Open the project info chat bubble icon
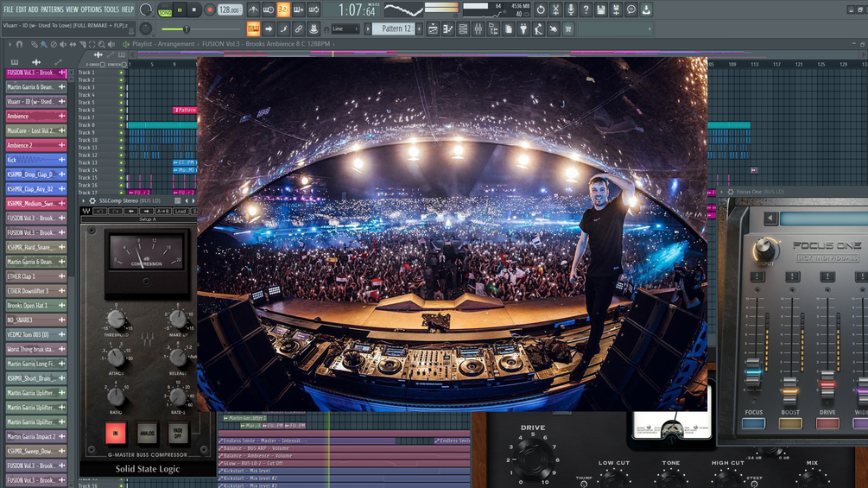 point(631,10)
